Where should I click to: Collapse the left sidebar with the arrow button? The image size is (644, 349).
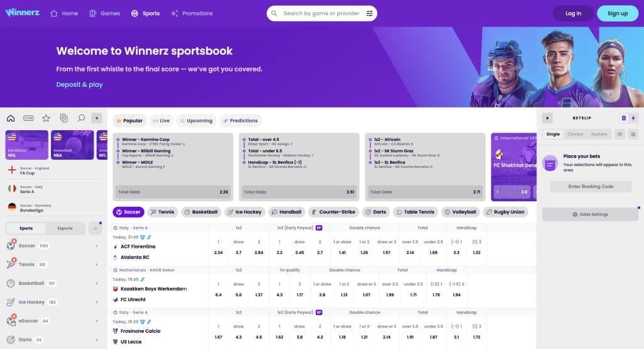click(96, 118)
